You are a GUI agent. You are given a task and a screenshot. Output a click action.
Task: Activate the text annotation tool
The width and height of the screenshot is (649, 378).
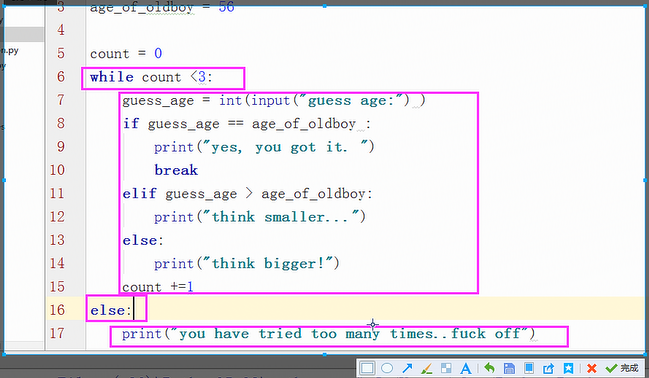(x=466, y=368)
